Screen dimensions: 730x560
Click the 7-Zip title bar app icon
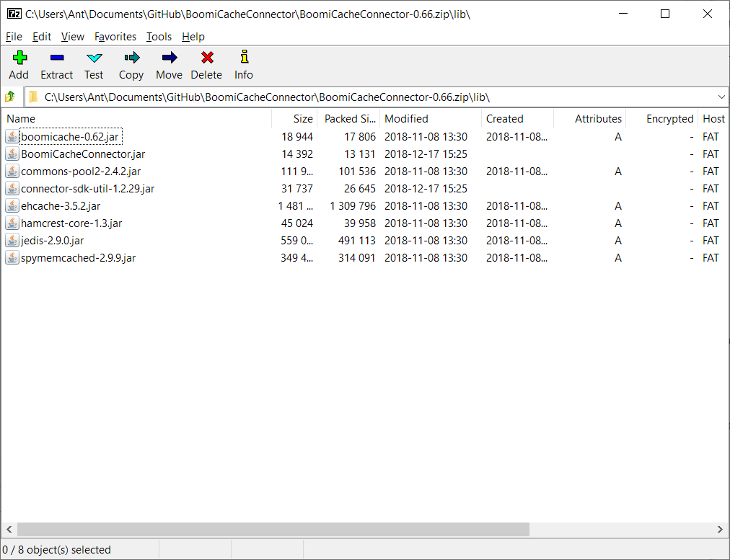pyautogui.click(x=14, y=14)
